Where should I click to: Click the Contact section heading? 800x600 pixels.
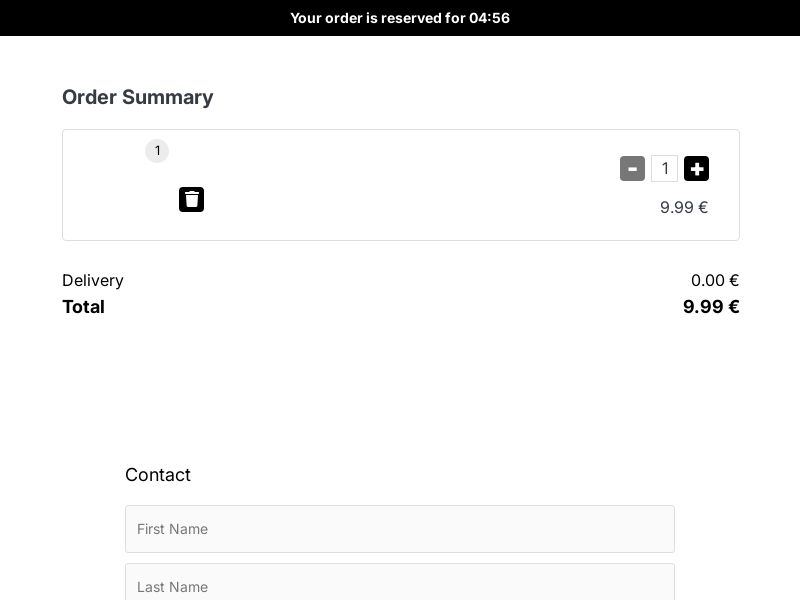tap(158, 474)
